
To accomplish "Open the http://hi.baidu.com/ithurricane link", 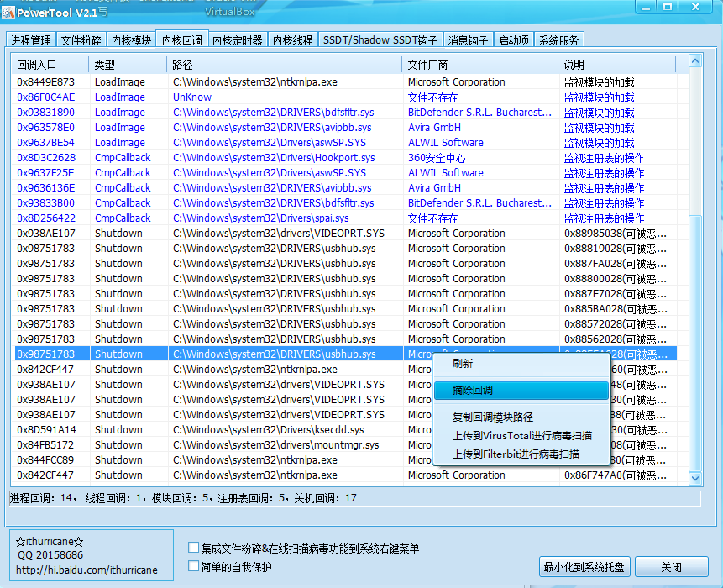I will point(86,570).
